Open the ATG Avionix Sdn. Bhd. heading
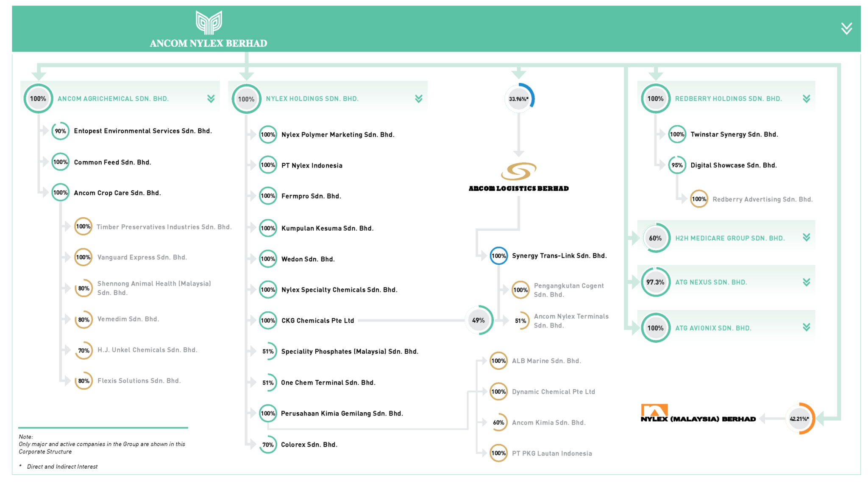 713,328
